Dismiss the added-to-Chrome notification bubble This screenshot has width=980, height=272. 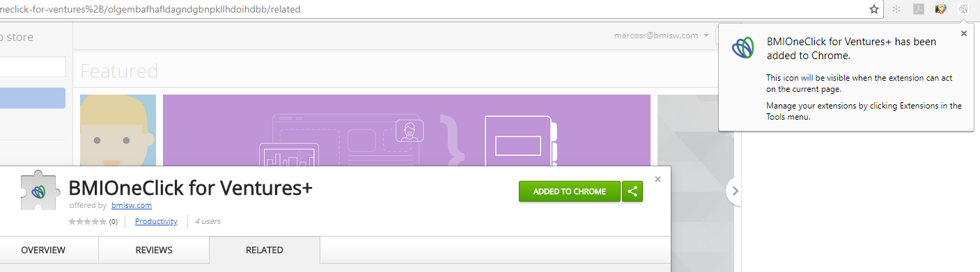pyautogui.click(x=964, y=33)
